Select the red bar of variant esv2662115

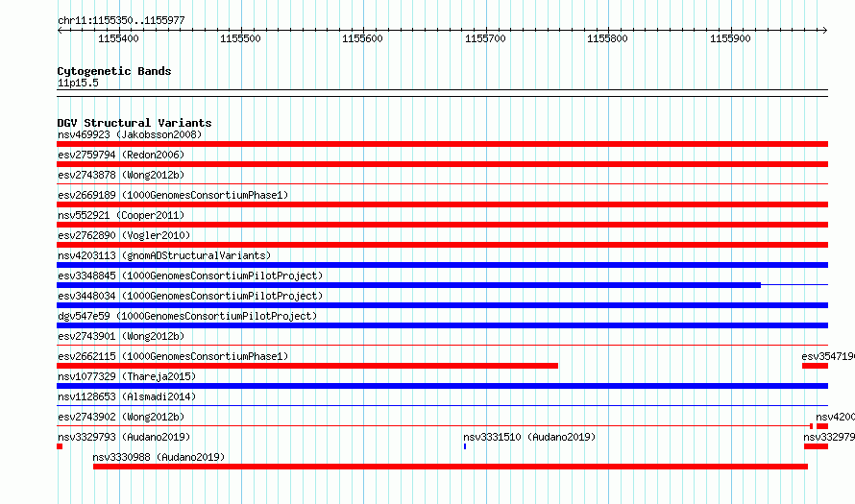tap(307, 366)
